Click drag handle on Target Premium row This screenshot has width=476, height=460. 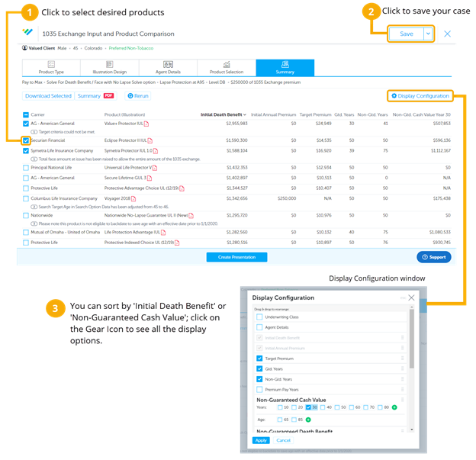[x=402, y=359]
